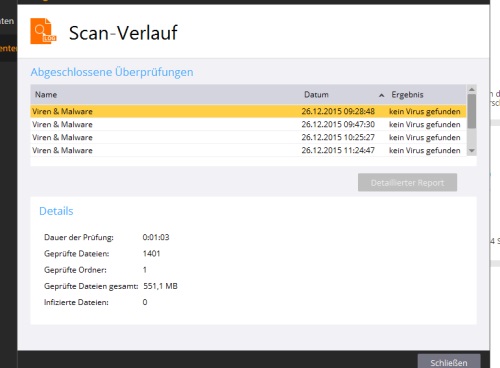Click result 'kein Virus gefunden' in 09:47:30 row

pyautogui.click(x=425, y=124)
